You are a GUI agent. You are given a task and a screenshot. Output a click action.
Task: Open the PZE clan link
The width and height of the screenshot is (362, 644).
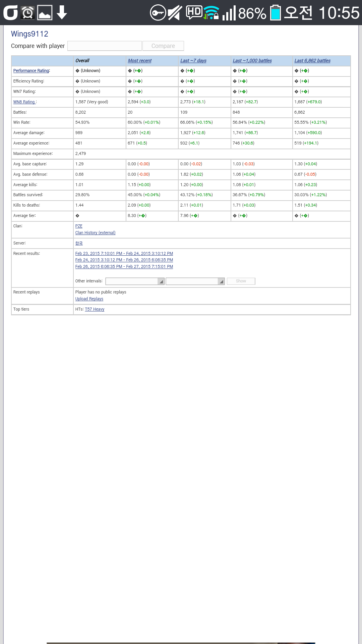(x=79, y=226)
